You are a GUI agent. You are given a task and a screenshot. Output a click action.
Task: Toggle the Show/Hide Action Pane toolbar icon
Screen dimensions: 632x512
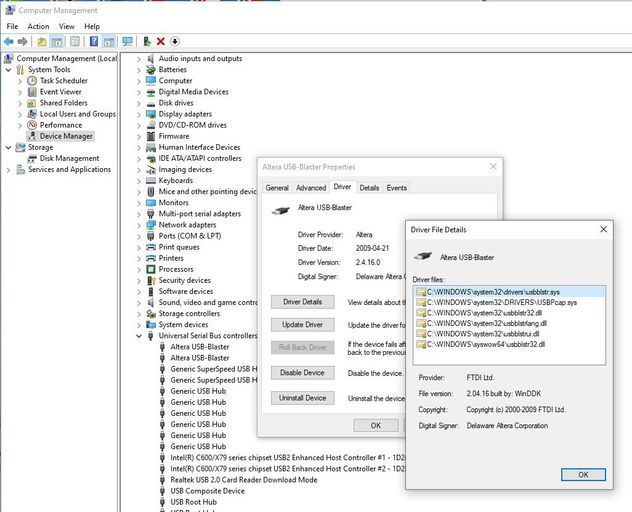pos(109,42)
